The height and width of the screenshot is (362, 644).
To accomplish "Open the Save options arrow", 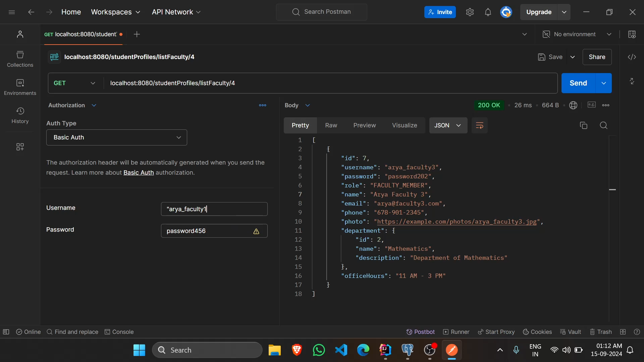I will [x=573, y=57].
